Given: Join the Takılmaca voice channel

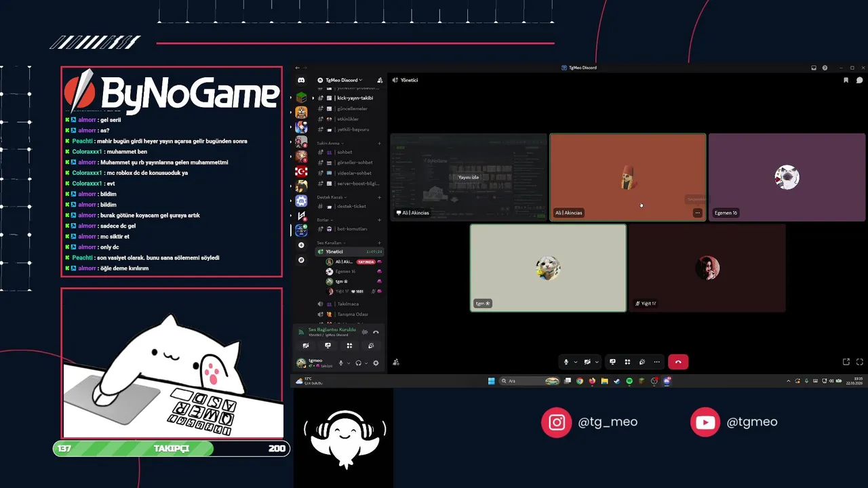Looking at the screenshot, I should (349, 304).
